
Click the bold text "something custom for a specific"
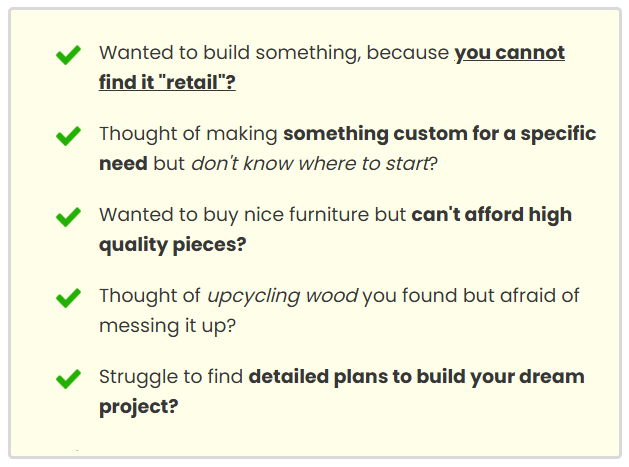click(439, 134)
